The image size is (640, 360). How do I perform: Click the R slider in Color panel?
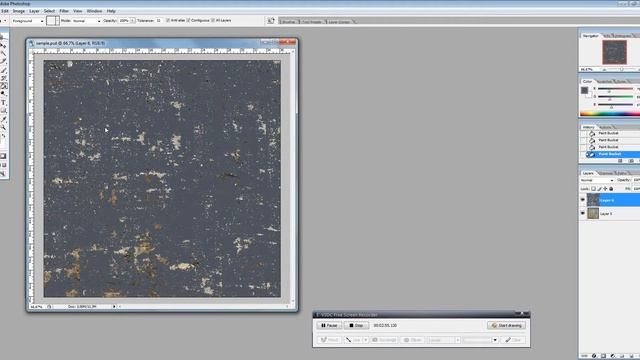pos(616,89)
